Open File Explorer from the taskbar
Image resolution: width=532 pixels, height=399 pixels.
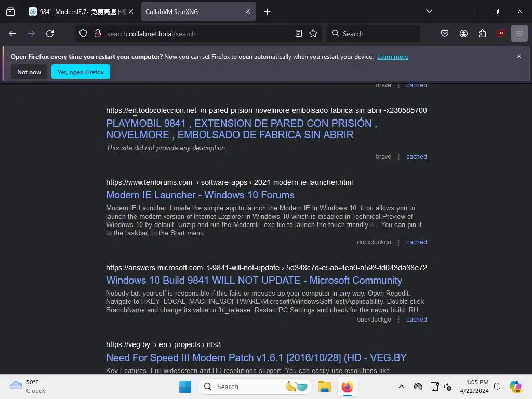pyautogui.click(x=324, y=387)
